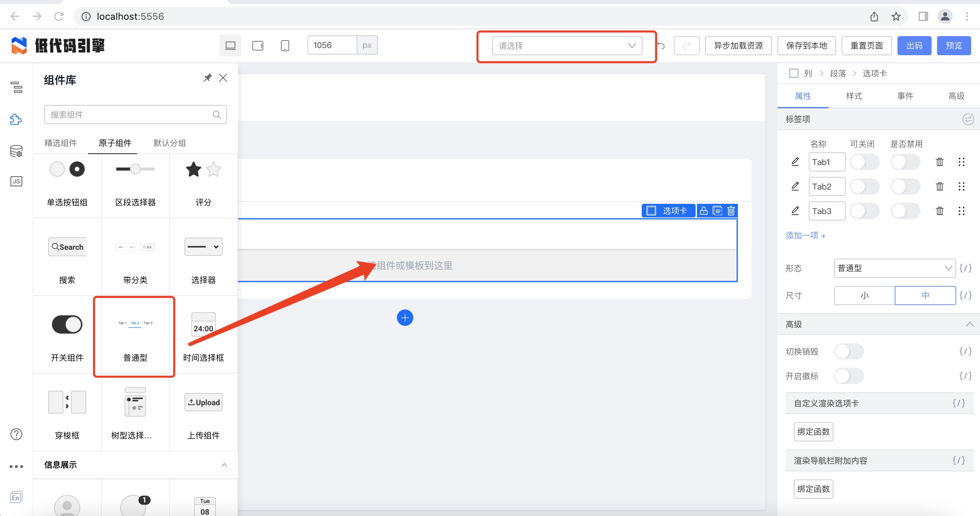Open the outline tree panel
The height and width of the screenshot is (516, 980).
16,88
